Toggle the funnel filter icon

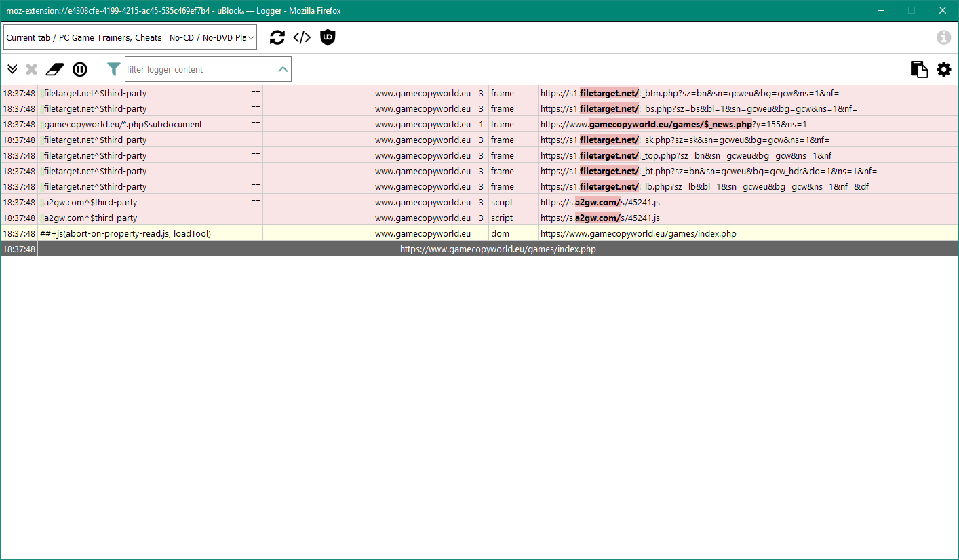(114, 69)
